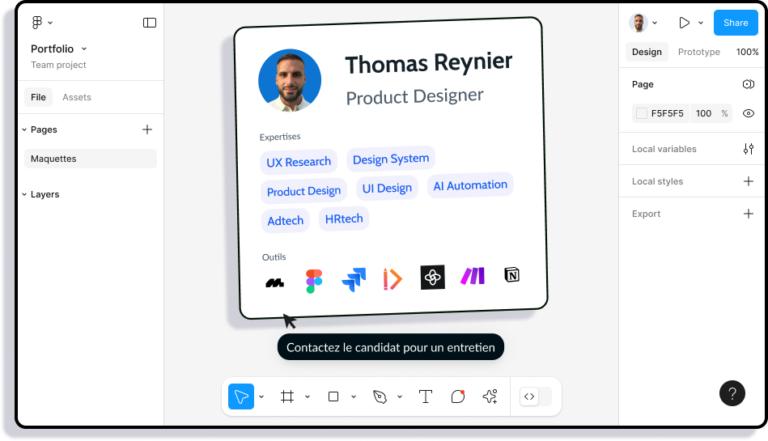Image resolution: width=768 pixels, height=441 pixels.
Task: Select the Pen tool
Action: click(x=380, y=396)
